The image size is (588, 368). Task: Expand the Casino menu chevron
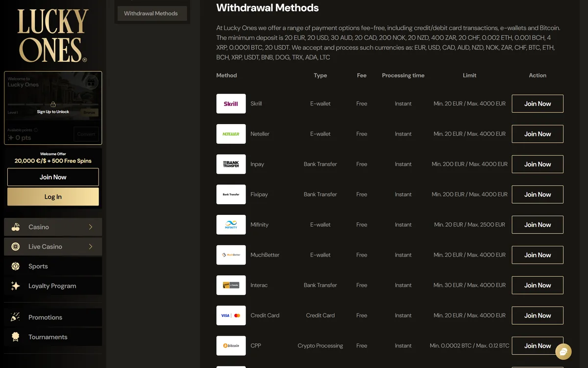pos(91,227)
